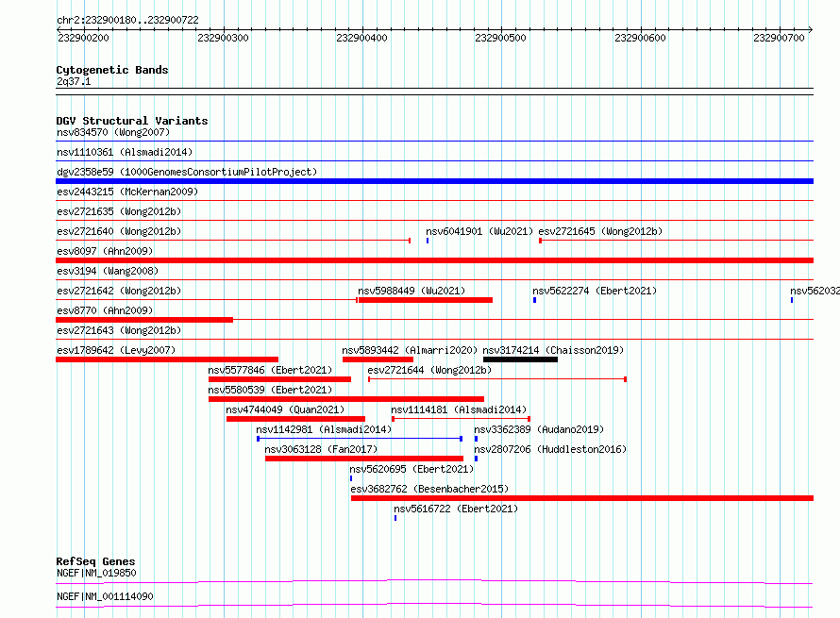Click the red esv2721644 interval line
This screenshot has width=840, height=618.
coord(497,379)
